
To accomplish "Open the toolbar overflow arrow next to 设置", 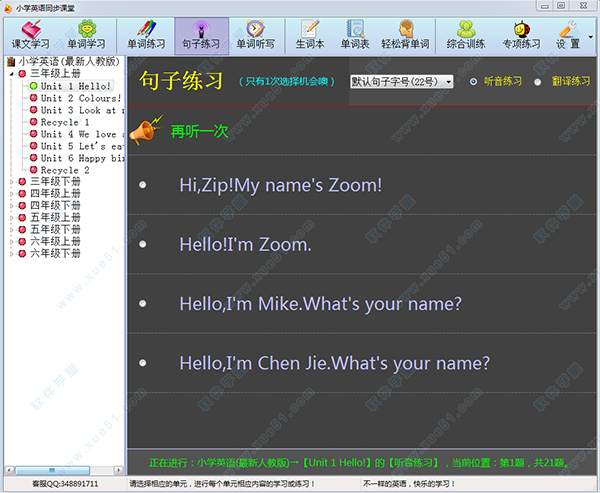I will [x=590, y=37].
